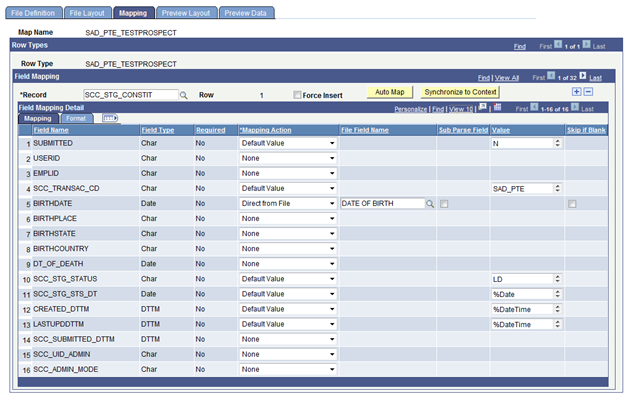Open Mapping Action dropdown for CREATED_DTTM

(288, 309)
